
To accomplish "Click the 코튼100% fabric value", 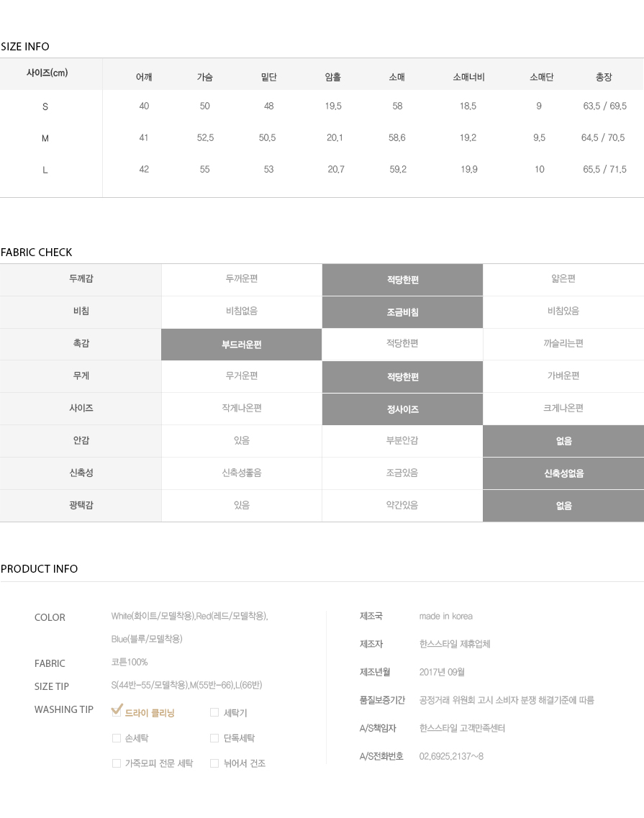I will 130,662.
